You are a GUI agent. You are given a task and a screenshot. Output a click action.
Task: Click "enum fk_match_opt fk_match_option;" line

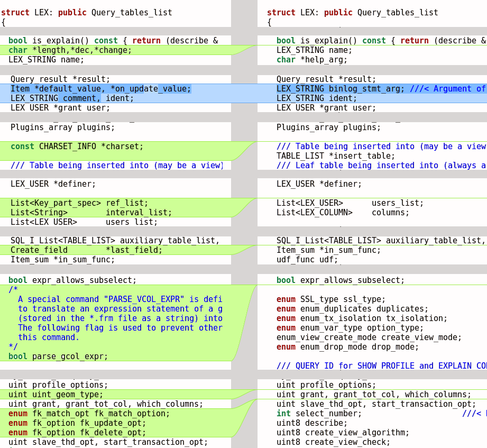pyautogui.click(x=89, y=414)
